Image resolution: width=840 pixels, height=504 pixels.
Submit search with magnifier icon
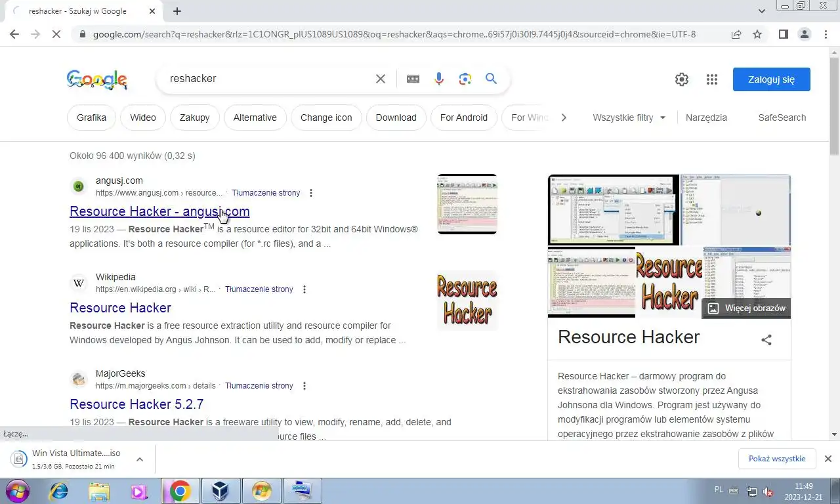491,79
